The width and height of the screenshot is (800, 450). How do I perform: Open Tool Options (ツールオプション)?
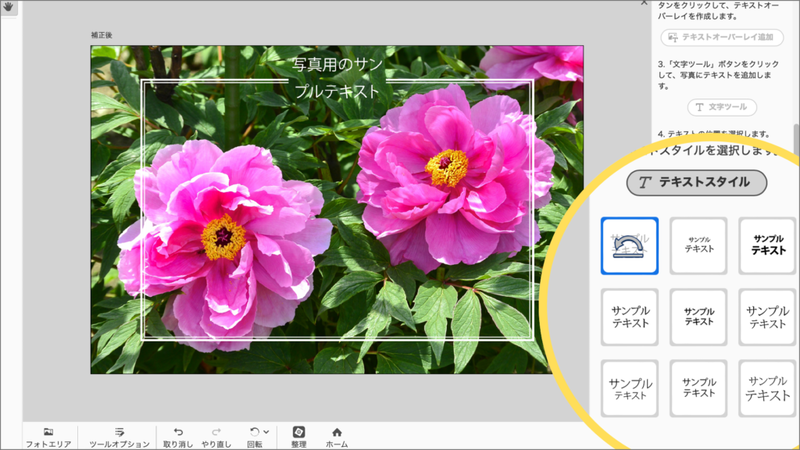119,438
